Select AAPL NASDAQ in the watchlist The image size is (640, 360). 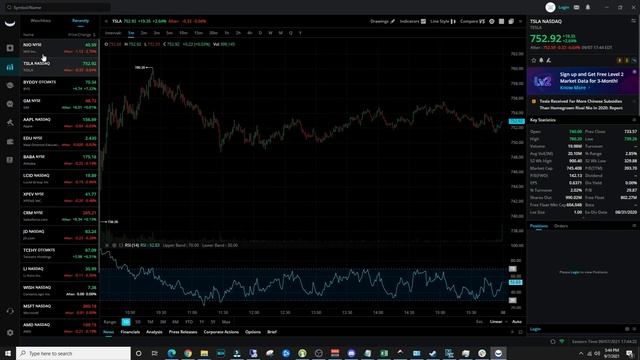(x=60, y=122)
